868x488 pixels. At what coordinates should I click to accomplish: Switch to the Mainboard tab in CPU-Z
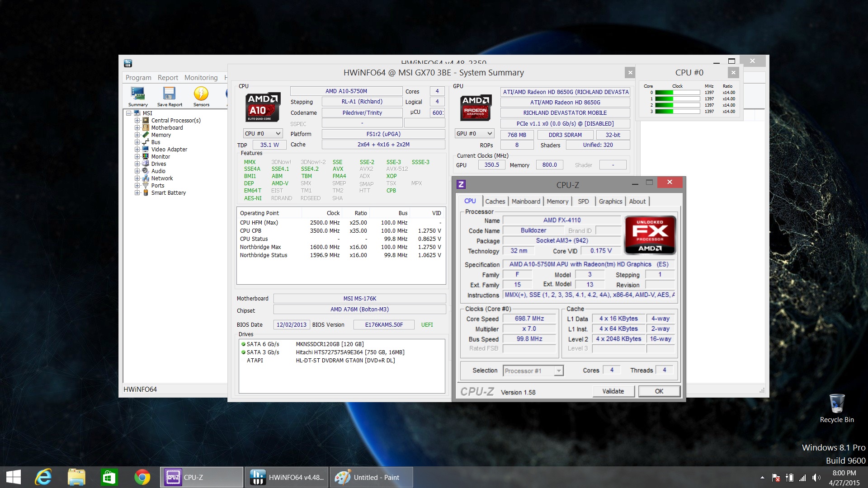[526, 202]
